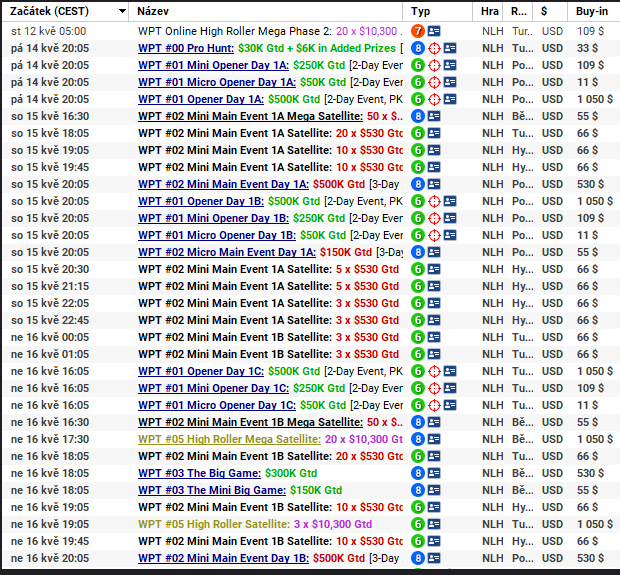Viewport: 620px width, 575px height.
Task: Click blue 8-max icon on 1A Mega Satellite row
Action: 418,116
